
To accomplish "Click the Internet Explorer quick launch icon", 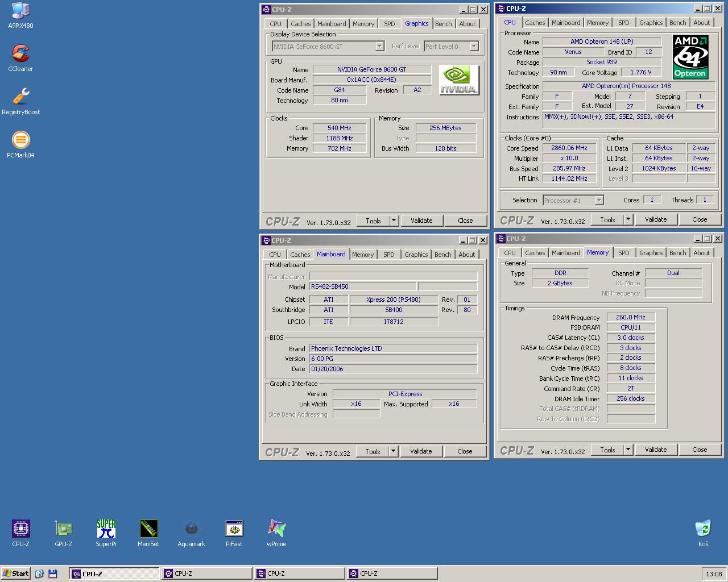I will [x=39, y=573].
